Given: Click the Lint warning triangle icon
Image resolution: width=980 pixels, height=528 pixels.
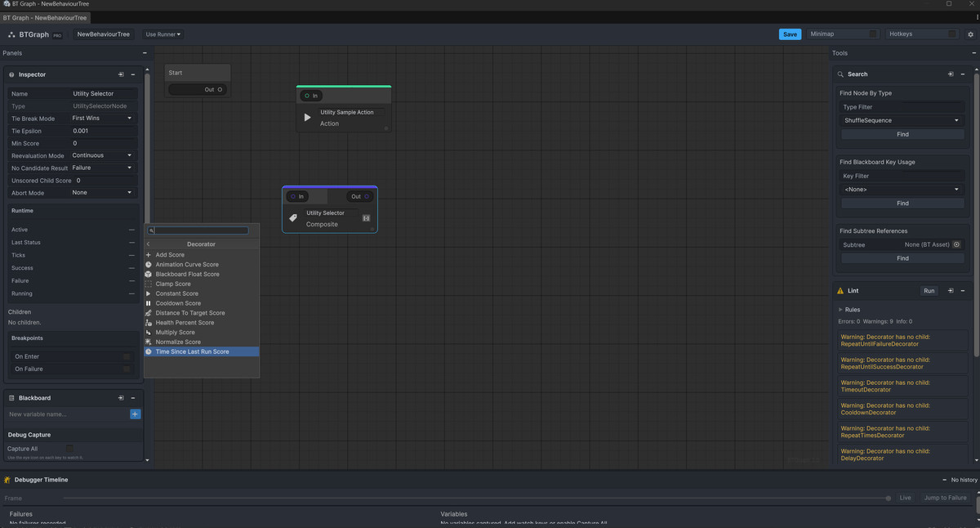Looking at the screenshot, I should click(x=840, y=290).
